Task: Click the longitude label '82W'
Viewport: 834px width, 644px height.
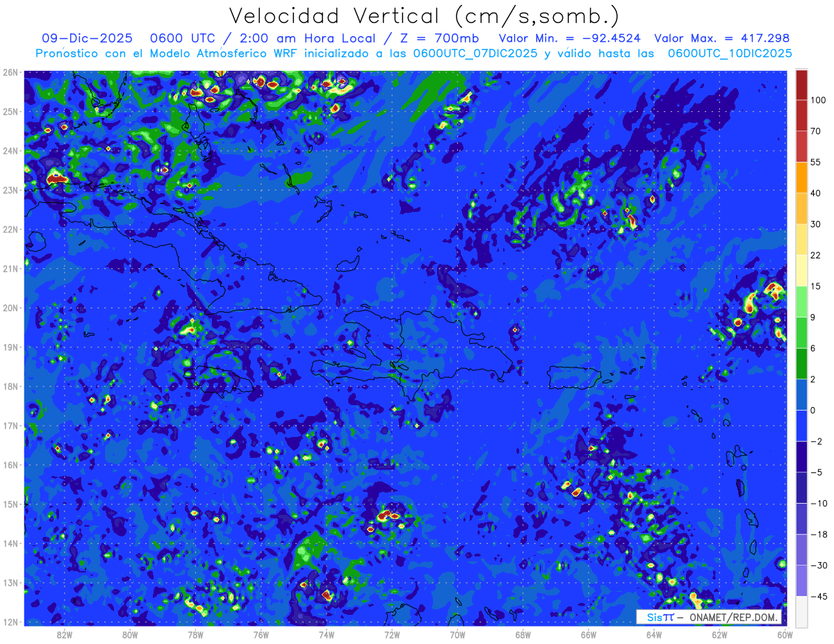Action: click(65, 634)
